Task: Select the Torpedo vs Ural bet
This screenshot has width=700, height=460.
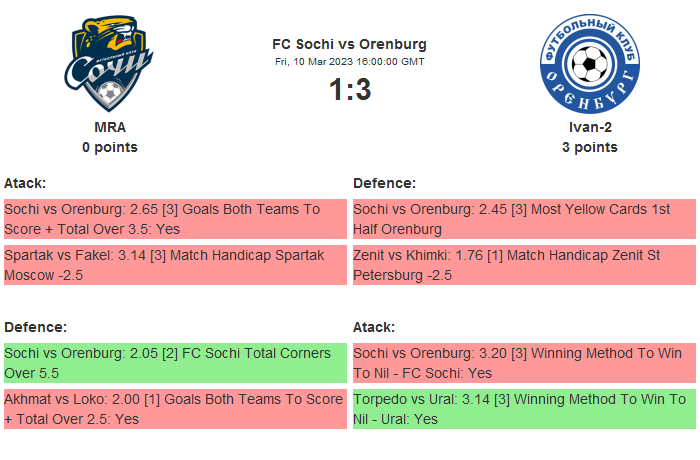Action: [x=524, y=409]
